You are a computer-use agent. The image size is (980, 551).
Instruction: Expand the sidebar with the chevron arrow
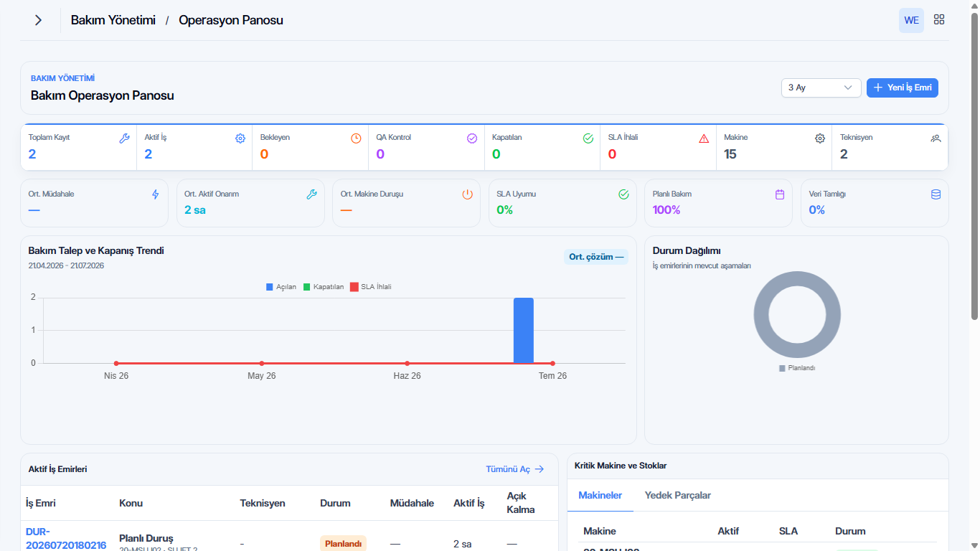click(x=38, y=20)
